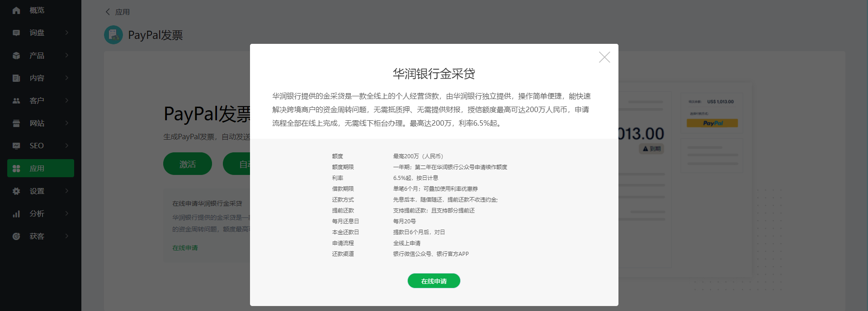Go back using the arrow beside 应用
Image resolution: width=868 pixels, height=311 pixels.
[x=108, y=12]
